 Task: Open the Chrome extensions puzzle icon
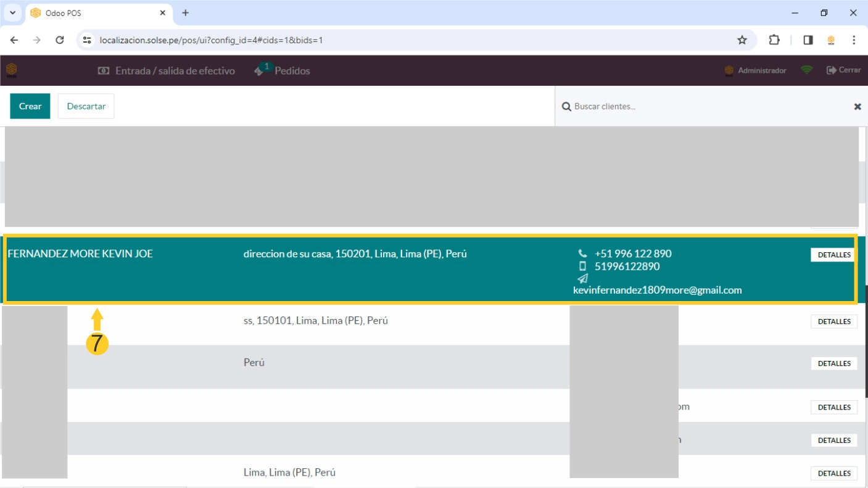[x=774, y=40]
